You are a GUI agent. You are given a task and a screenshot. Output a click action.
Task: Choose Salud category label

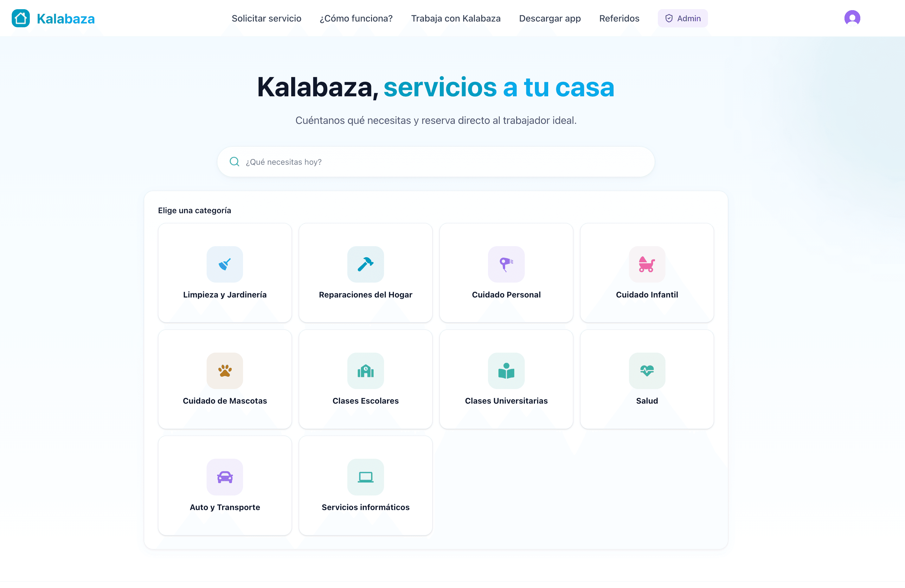click(x=647, y=401)
